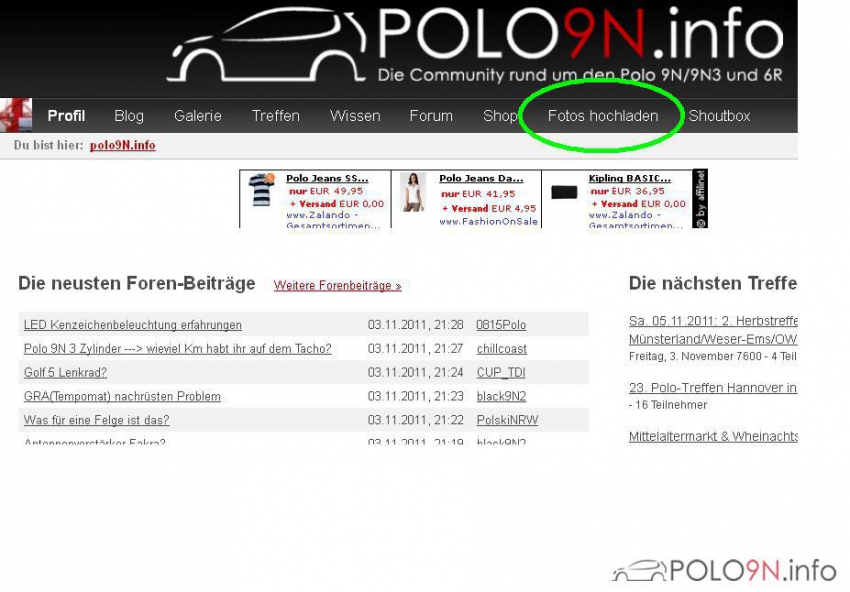The width and height of the screenshot is (850, 592).
Task: Open the Galerie navigation item
Action: (x=197, y=116)
